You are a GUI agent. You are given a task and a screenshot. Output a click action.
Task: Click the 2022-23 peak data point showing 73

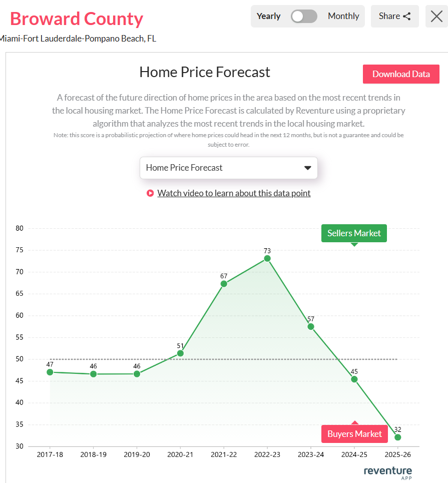267,258
